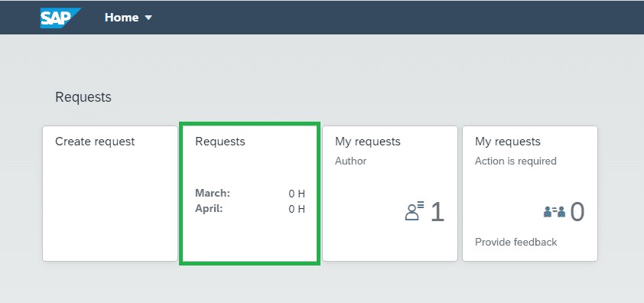Click the count 1 in Author tile
Image resolution: width=644 pixels, height=303 pixels.
437,212
